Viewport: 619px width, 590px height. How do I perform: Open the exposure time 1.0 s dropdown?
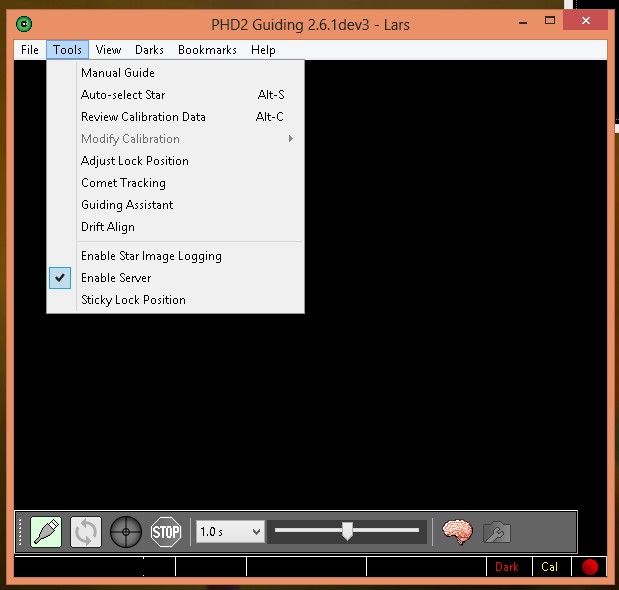click(230, 532)
